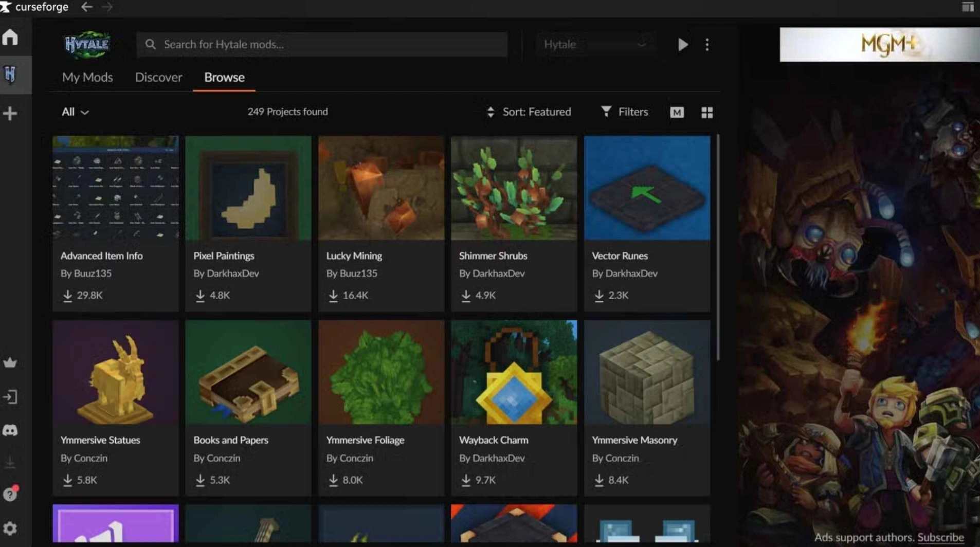Open the Sort: Featured dropdown
This screenshot has width=980, height=547.
click(x=529, y=112)
